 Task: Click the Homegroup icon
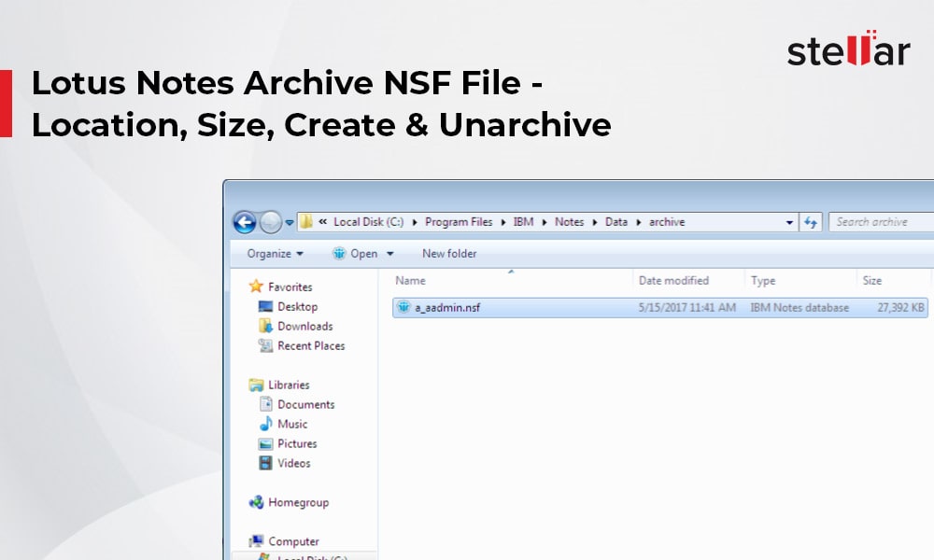254,502
